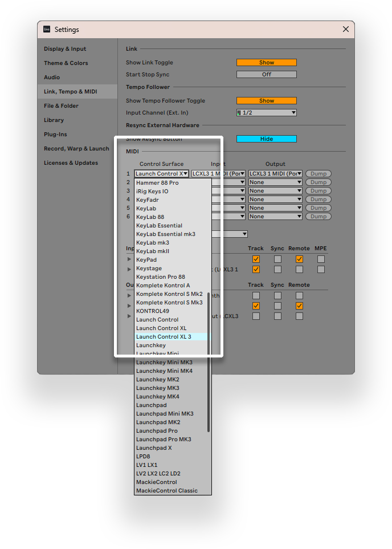
Task: Enable MPE for the first input port
Action: [321, 259]
